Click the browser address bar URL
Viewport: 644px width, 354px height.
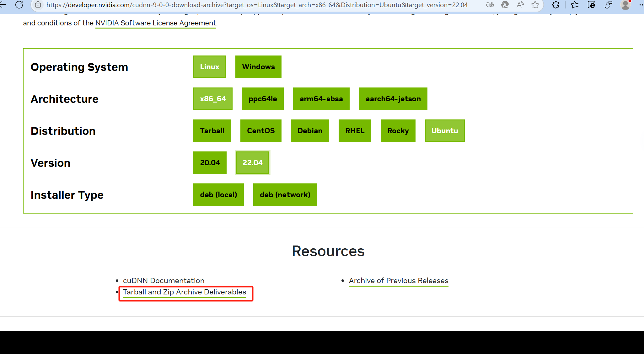pyautogui.click(x=257, y=5)
